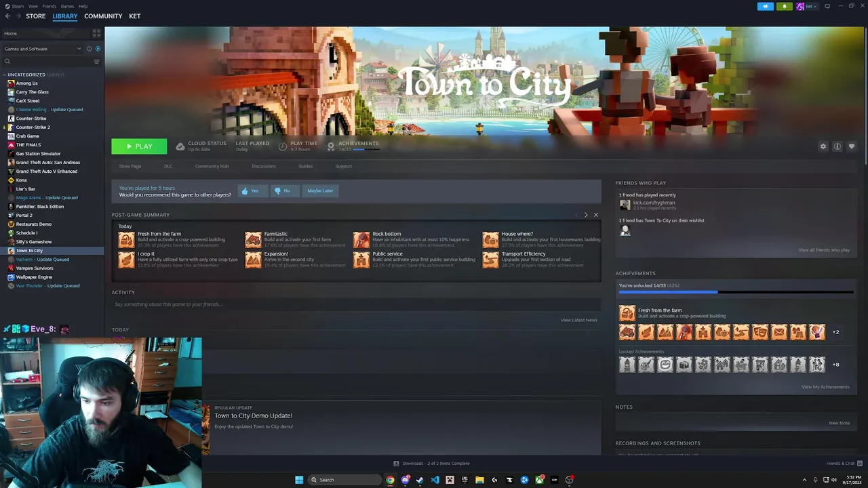Click the achievements progress bar
The image size is (868, 488).
pos(736,292)
